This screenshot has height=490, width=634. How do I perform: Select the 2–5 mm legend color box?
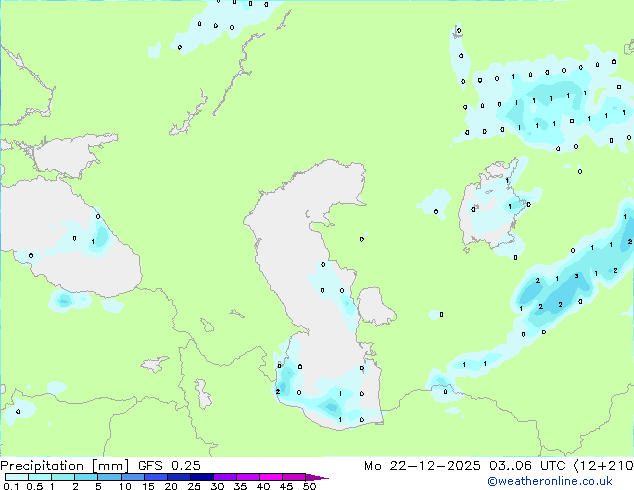coord(86,477)
